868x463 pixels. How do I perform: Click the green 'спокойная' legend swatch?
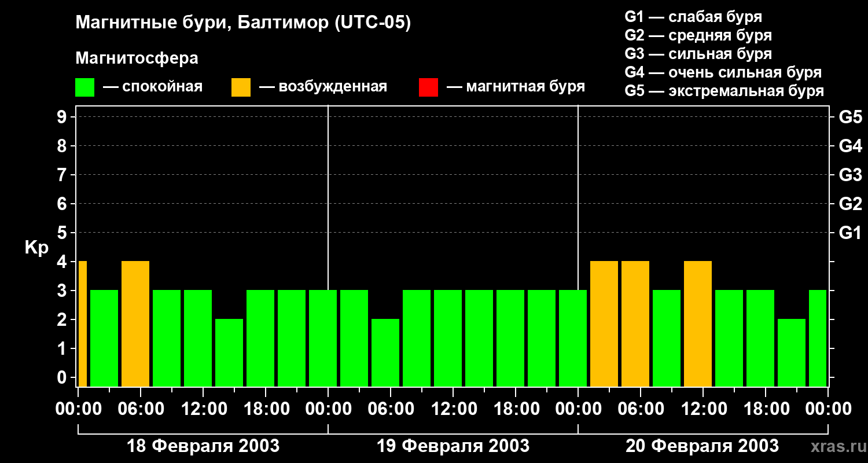(x=84, y=87)
